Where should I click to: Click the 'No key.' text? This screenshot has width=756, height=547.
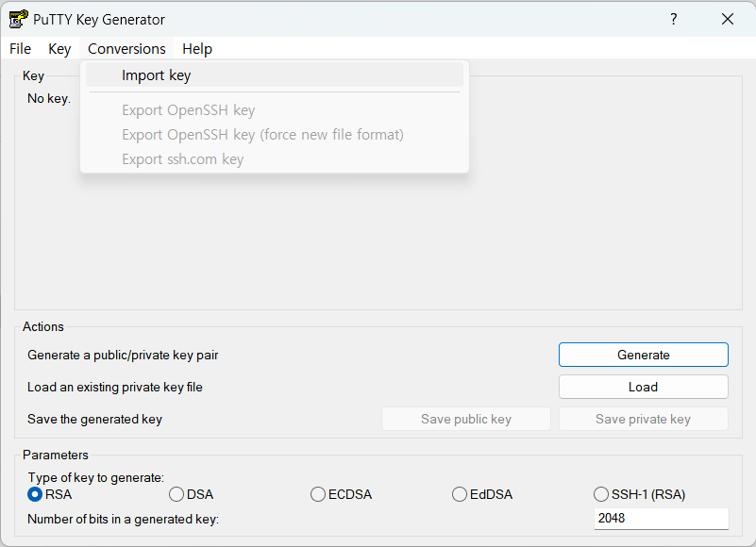pyautogui.click(x=49, y=98)
